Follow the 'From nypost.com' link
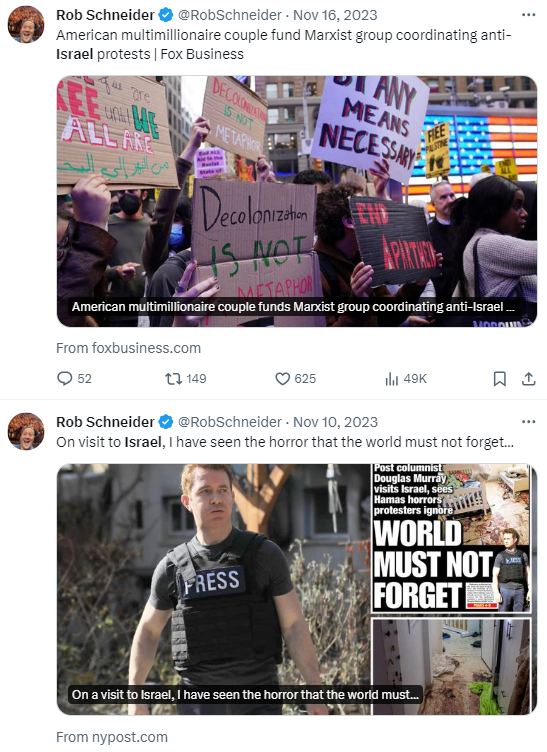This screenshot has width=547, height=752. click(112, 737)
